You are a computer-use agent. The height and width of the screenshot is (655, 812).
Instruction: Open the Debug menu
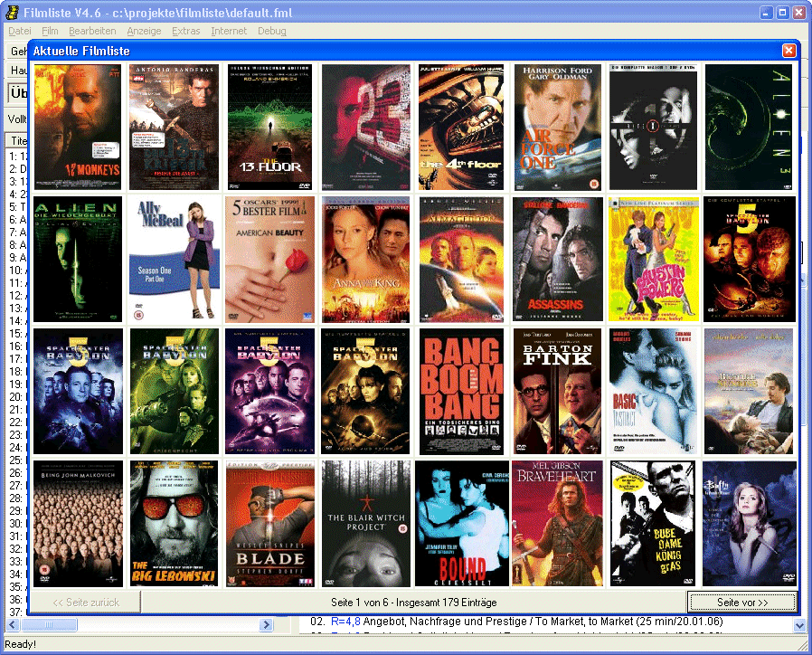tap(272, 31)
